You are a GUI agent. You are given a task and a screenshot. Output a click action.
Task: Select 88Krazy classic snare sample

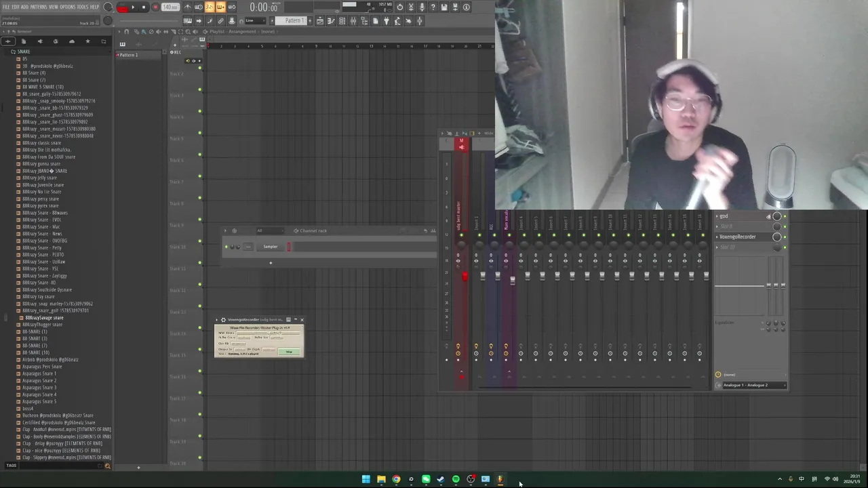point(41,143)
